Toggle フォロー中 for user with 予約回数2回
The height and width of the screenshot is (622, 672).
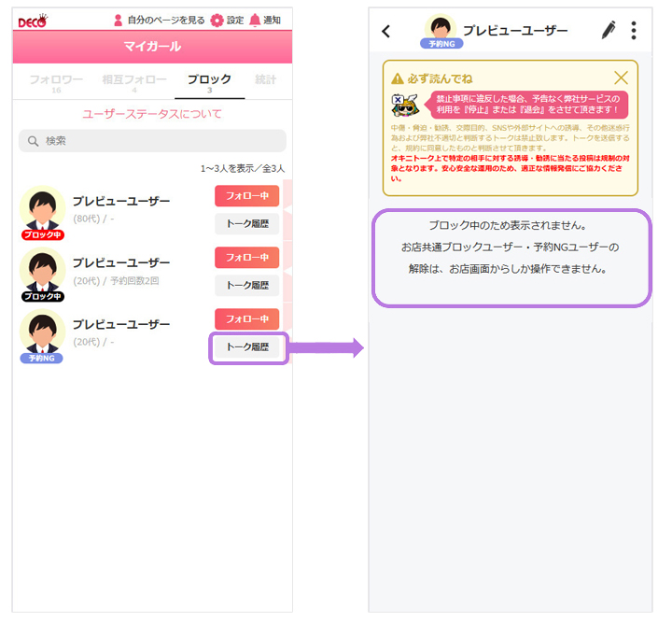coord(246,257)
